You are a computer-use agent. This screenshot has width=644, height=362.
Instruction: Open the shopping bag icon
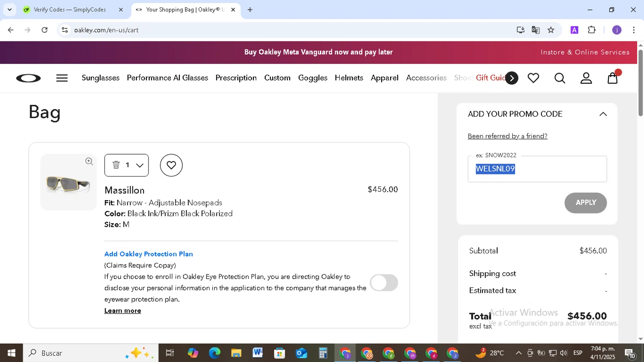(613, 78)
